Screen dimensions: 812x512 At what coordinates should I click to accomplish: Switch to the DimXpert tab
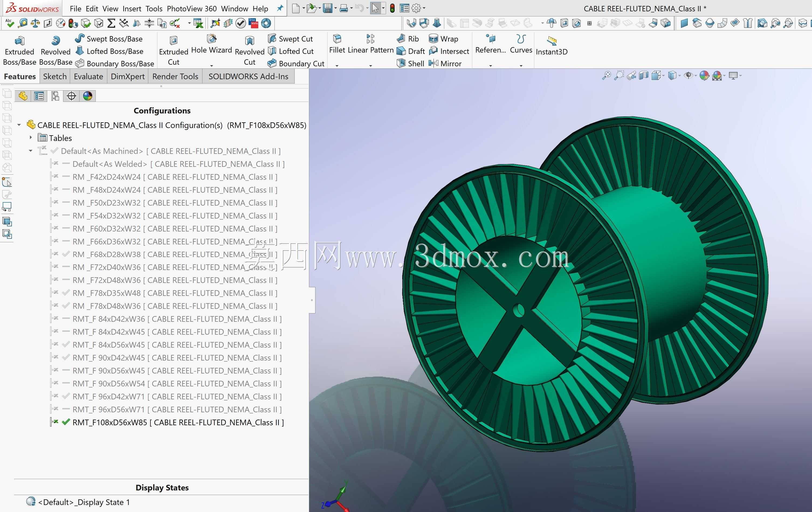(x=128, y=77)
